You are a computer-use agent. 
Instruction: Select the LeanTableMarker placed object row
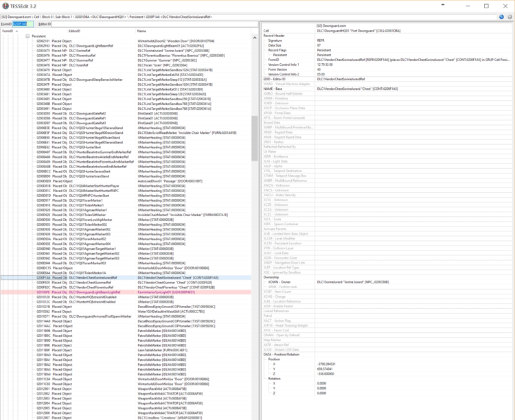(x=126, y=350)
